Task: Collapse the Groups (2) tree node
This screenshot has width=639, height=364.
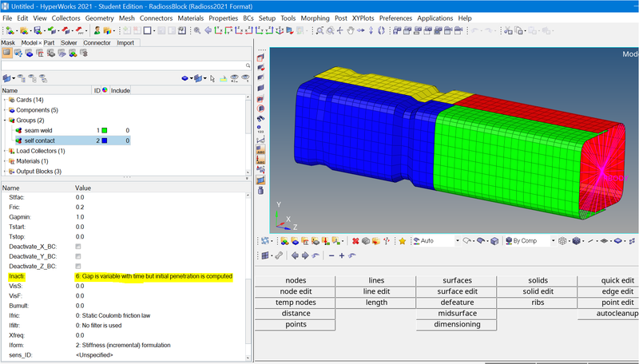Action: click(6, 120)
